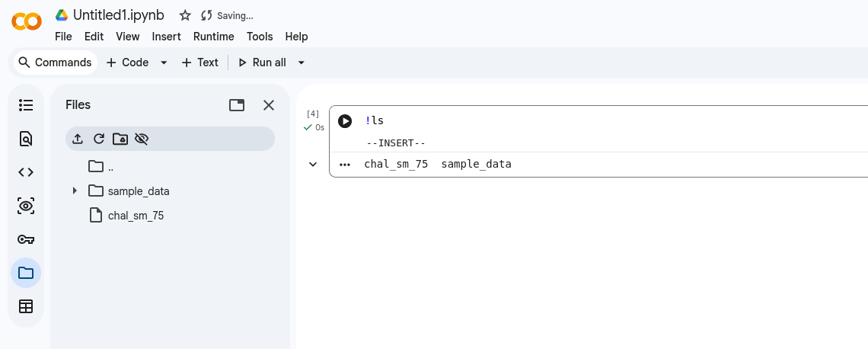
Task: Toggle the Files sidebar folder icon
Action: coord(26,273)
